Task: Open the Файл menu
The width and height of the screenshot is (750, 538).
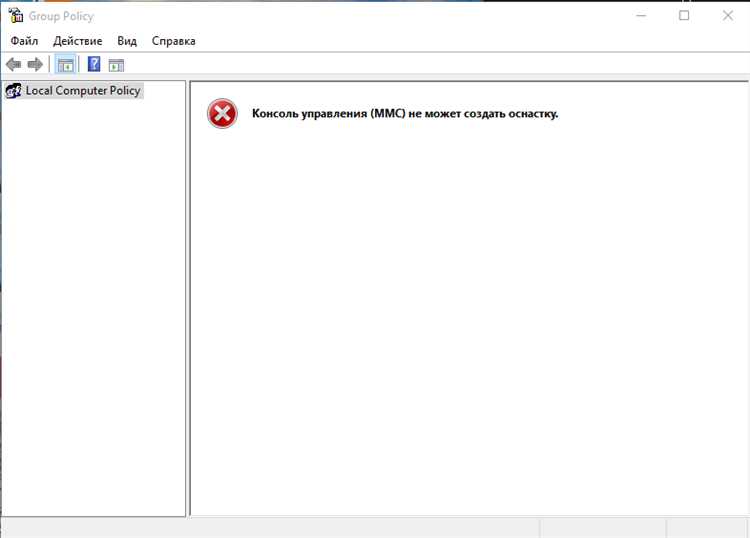Action: pos(24,41)
